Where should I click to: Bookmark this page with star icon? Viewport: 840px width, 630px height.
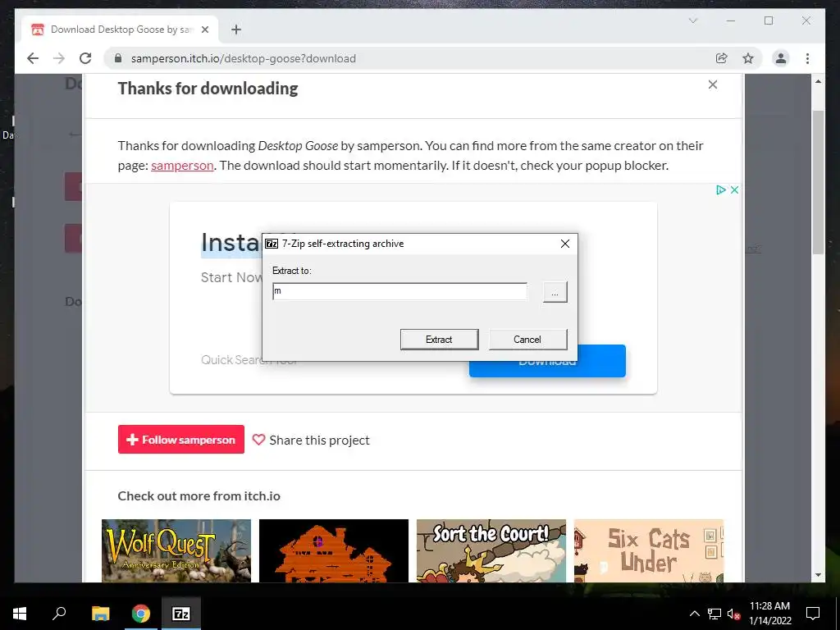tap(748, 58)
